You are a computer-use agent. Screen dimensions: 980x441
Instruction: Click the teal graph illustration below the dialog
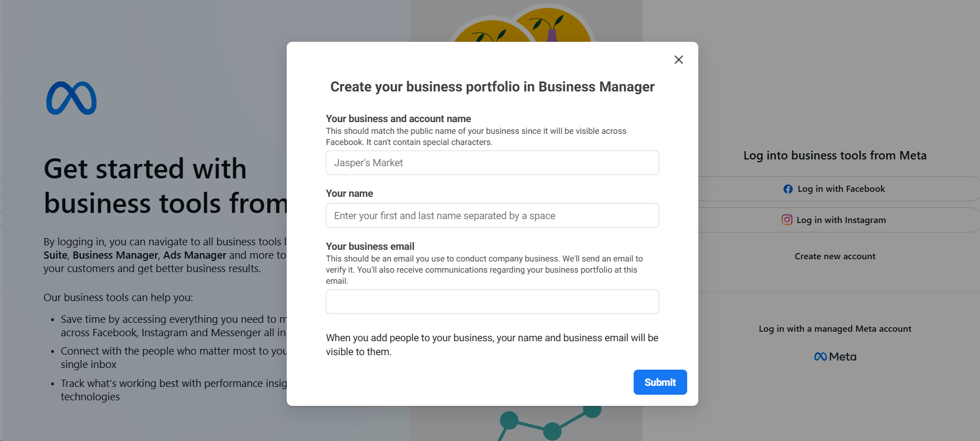549,423
